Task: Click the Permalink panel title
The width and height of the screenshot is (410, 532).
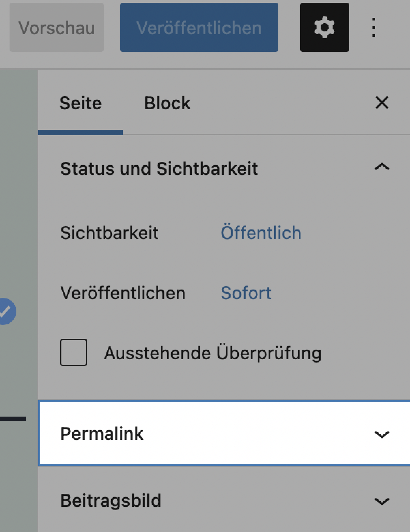Action: pos(102,434)
